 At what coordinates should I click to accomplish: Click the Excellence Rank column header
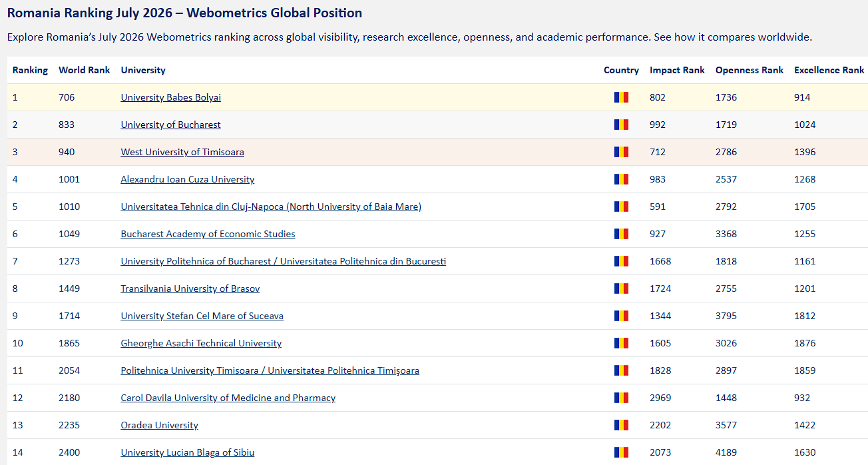tap(829, 70)
